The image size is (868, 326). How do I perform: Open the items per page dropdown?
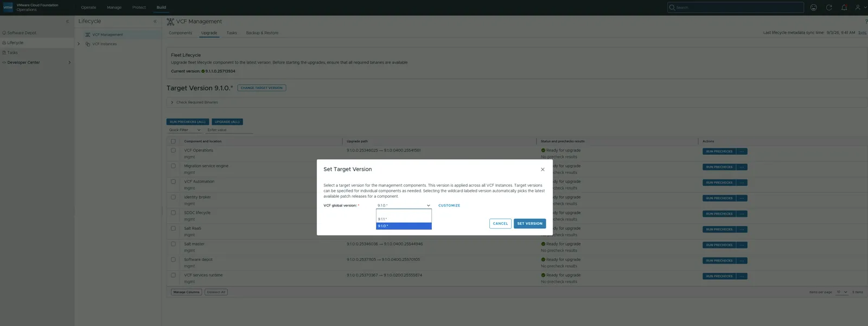841,292
